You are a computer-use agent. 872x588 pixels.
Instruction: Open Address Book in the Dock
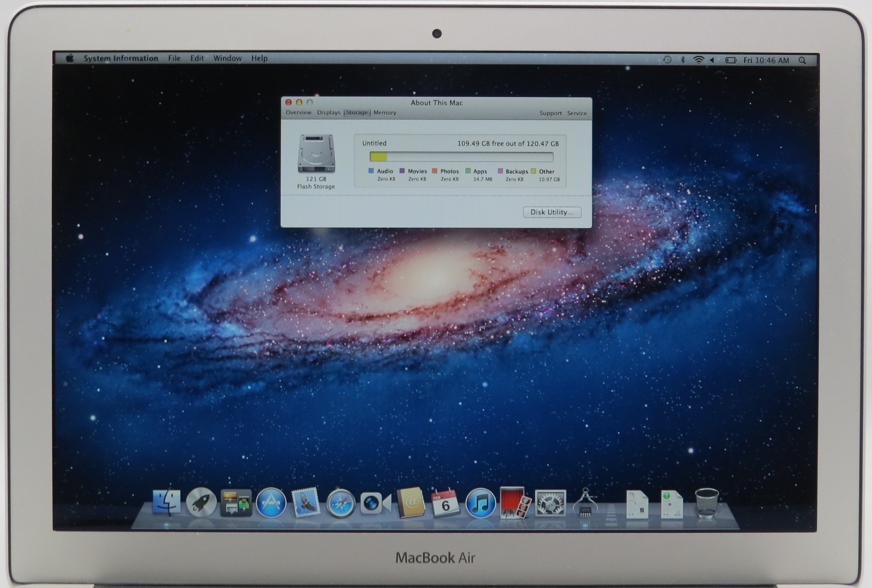[410, 502]
